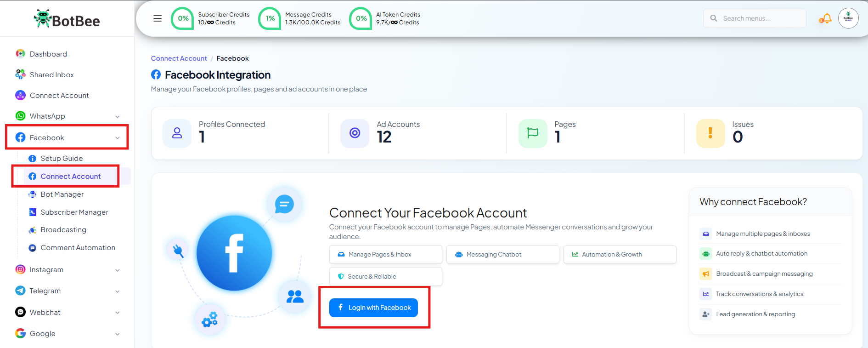Image resolution: width=868 pixels, height=348 pixels.
Task: Click the Facebook icon beside Facebook Integration
Action: [x=156, y=74]
